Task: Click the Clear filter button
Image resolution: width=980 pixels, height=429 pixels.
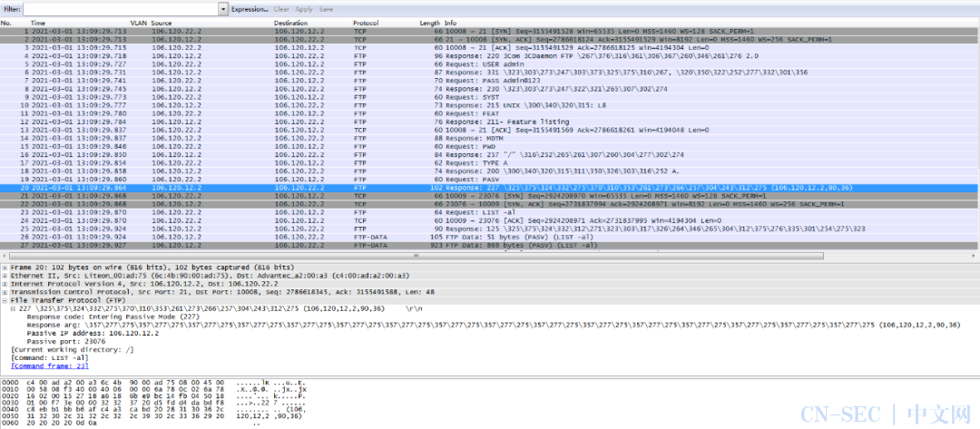Action: (281, 9)
